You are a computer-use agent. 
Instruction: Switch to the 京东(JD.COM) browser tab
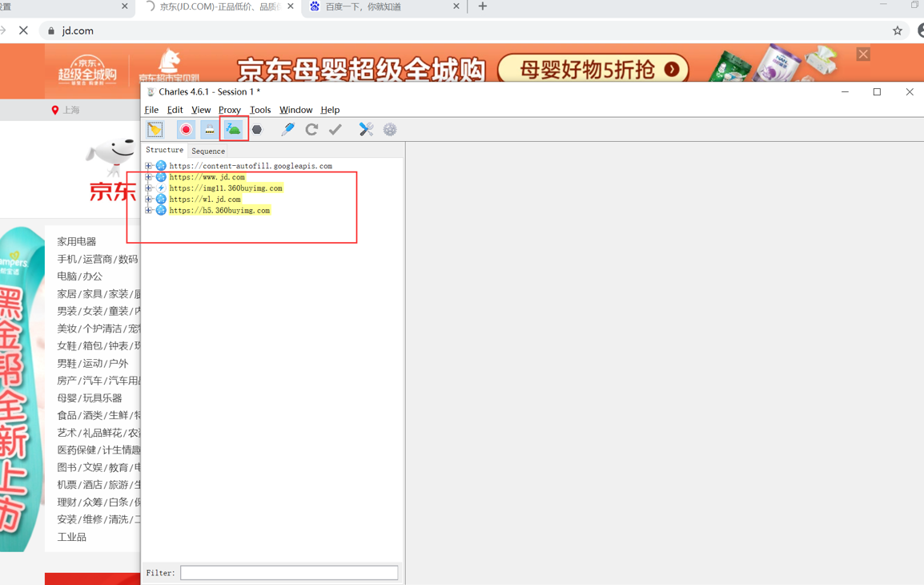pos(219,6)
